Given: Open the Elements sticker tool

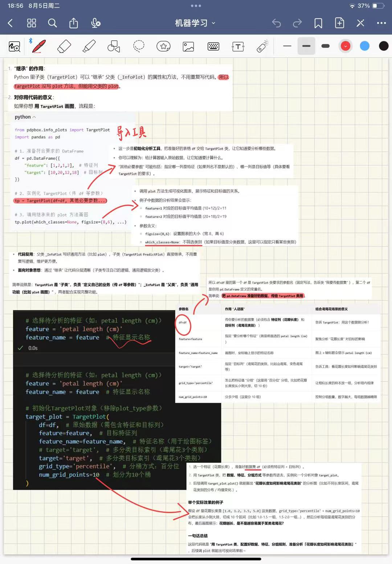Looking at the screenshot, I should click(163, 46).
